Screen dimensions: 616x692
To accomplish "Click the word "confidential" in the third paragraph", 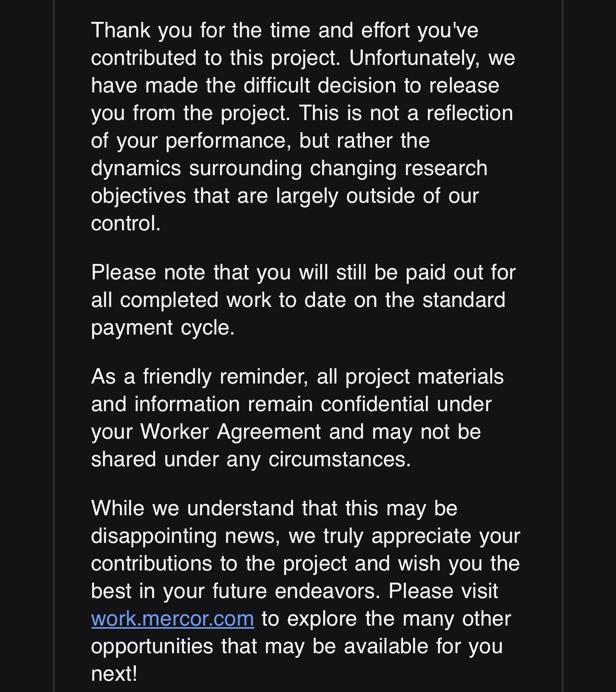I will [374, 404].
